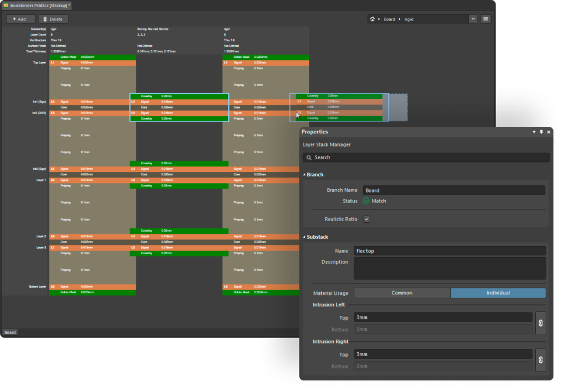Click the Delete button
Image resolution: width=565 pixels, height=392 pixels.
[53, 19]
